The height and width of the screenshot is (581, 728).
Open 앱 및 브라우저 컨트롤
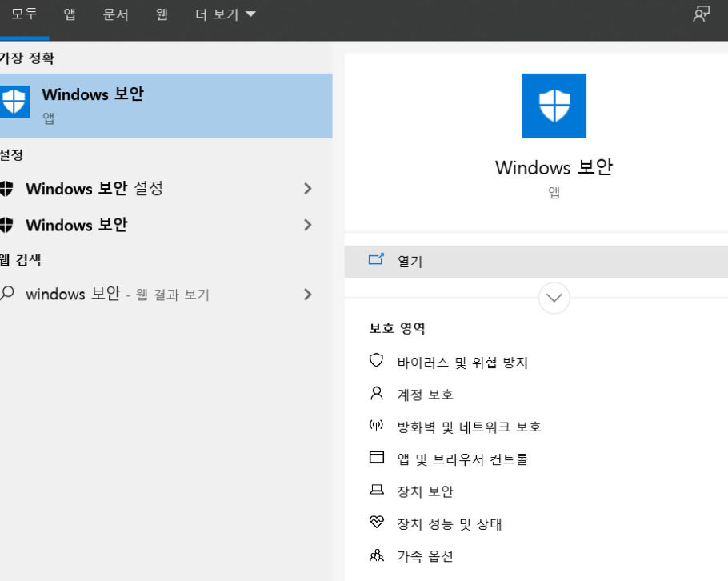pyautogui.click(x=462, y=459)
